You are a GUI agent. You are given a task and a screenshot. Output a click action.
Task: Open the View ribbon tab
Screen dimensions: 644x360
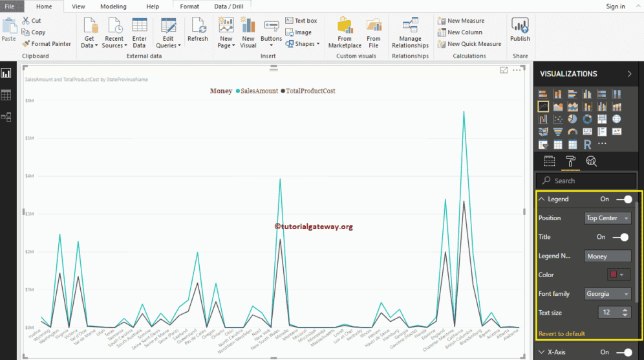coord(78,6)
